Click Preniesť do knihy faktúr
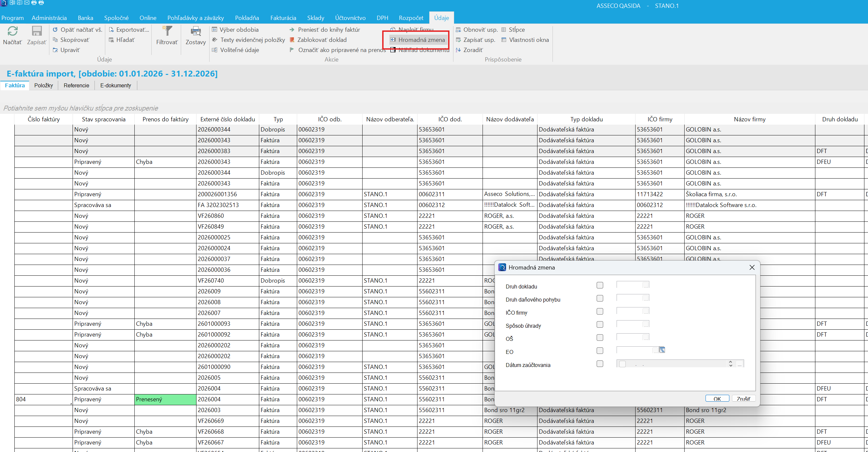868x452 pixels. coord(325,30)
